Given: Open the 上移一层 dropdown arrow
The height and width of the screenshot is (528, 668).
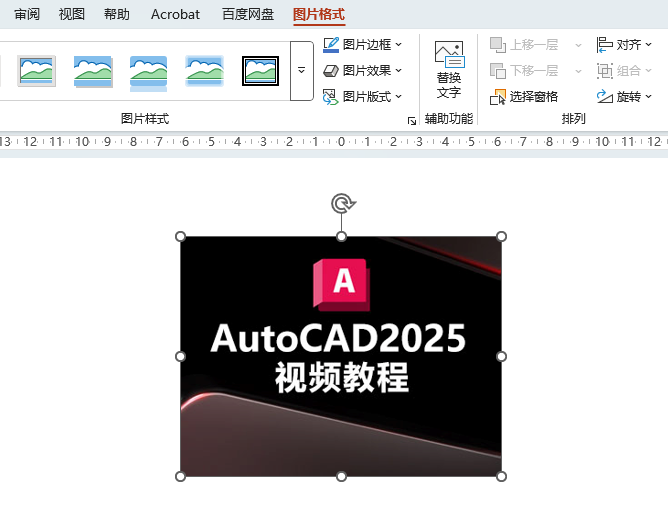Looking at the screenshot, I should (578, 45).
